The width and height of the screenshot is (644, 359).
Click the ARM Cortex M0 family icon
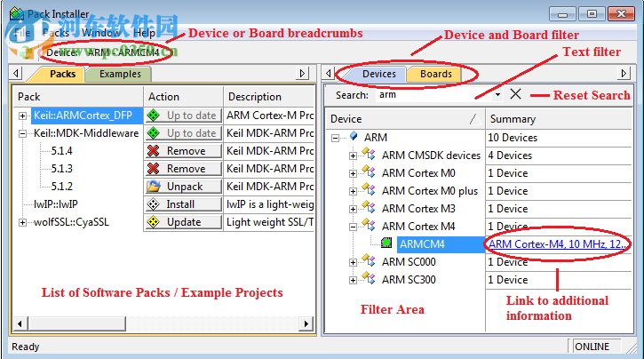(x=369, y=172)
